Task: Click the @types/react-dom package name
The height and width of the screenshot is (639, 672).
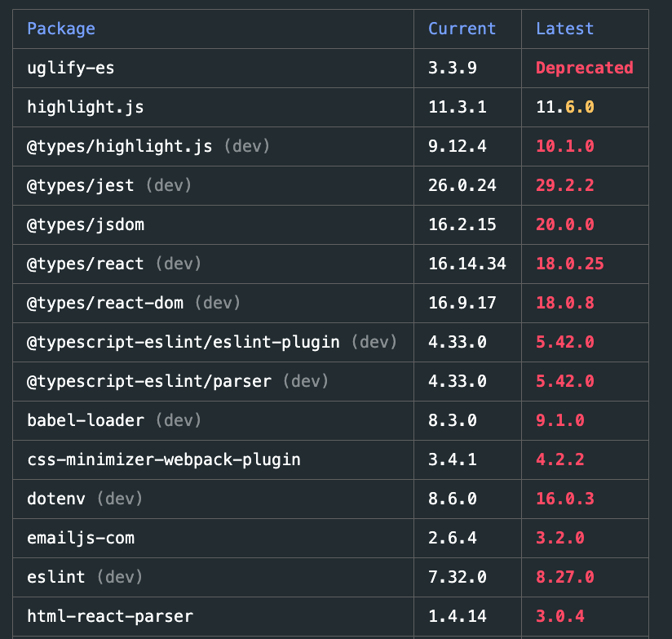Action: 105,304
